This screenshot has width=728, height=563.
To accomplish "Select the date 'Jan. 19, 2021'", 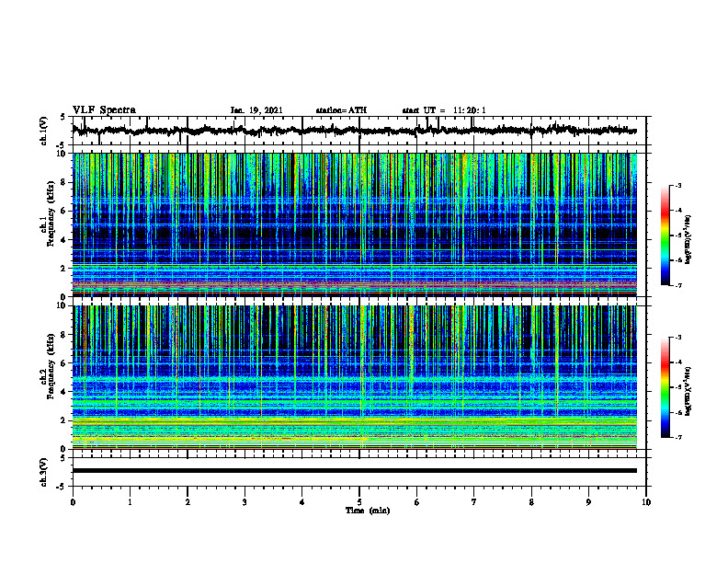I will 256,110.
